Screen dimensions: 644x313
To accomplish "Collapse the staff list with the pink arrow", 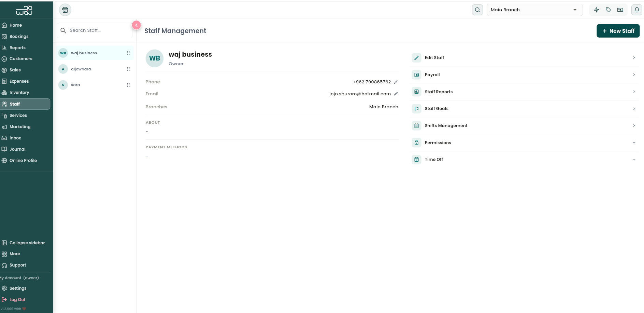I will 136,25.
